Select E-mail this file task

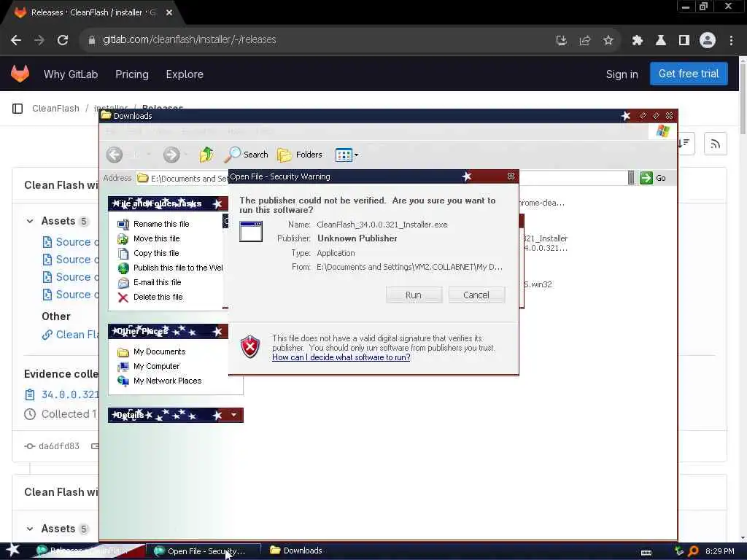coord(158,282)
